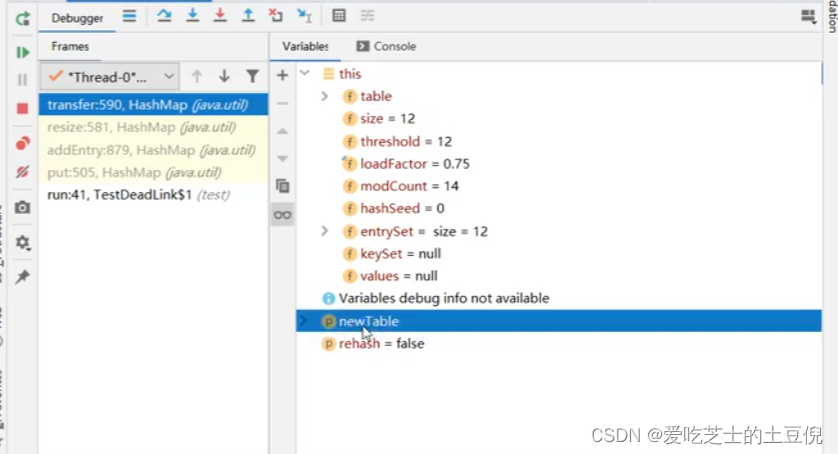Open the Thread-0 thread dropdown
Screen dimensions: 838x454
click(110, 77)
